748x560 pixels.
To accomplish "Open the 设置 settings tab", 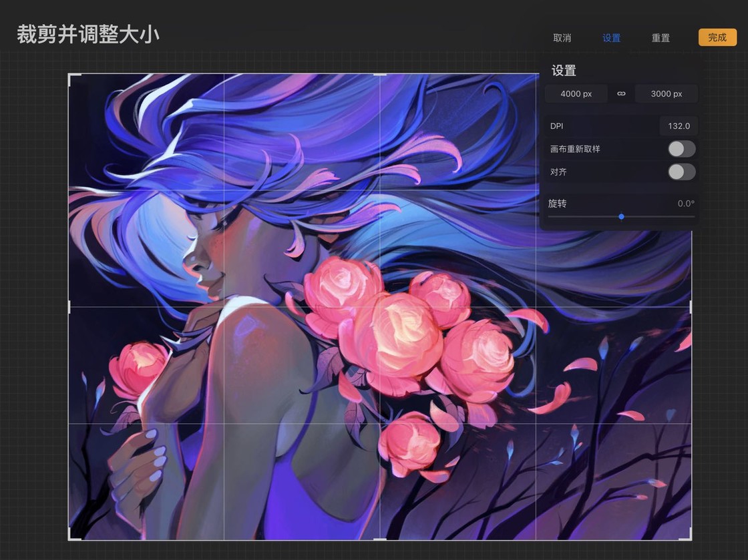I will click(x=612, y=37).
